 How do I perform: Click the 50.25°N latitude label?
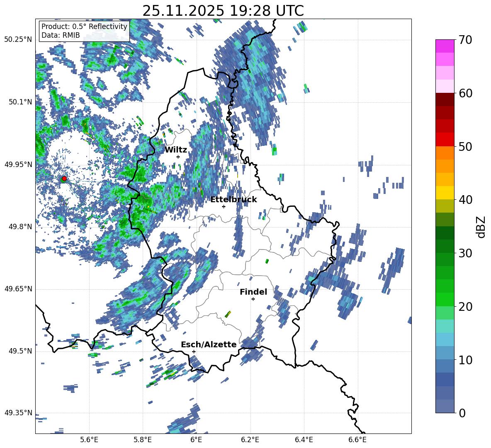tap(18, 40)
